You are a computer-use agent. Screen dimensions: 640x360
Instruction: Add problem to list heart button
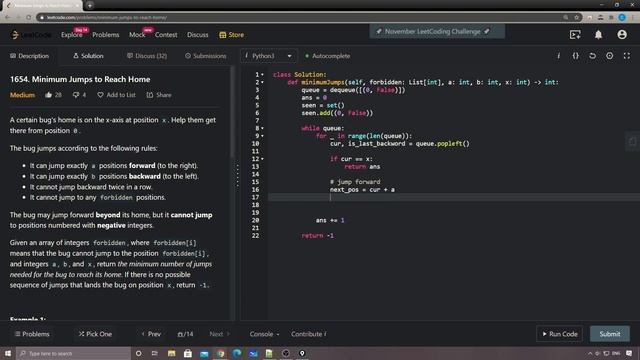click(116, 95)
